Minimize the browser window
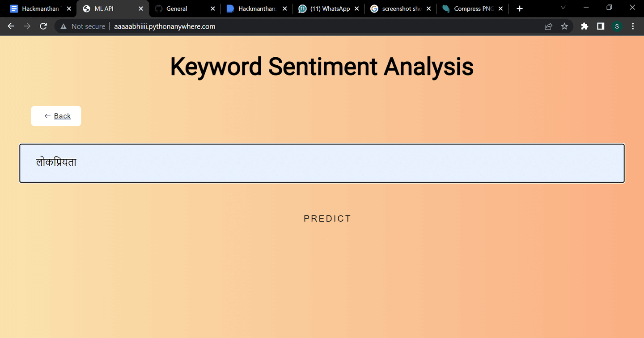This screenshot has width=644, height=338. (x=586, y=8)
